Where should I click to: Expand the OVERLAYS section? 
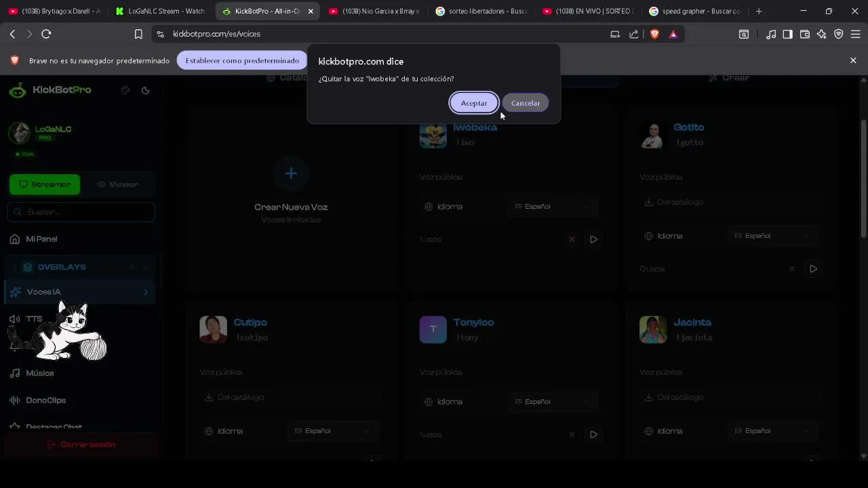pyautogui.click(x=81, y=267)
